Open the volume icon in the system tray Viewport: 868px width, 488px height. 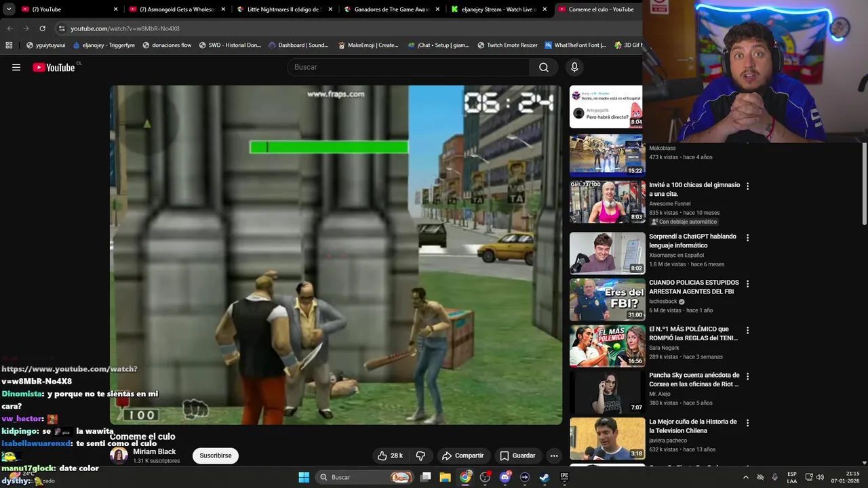pyautogui.click(x=819, y=477)
